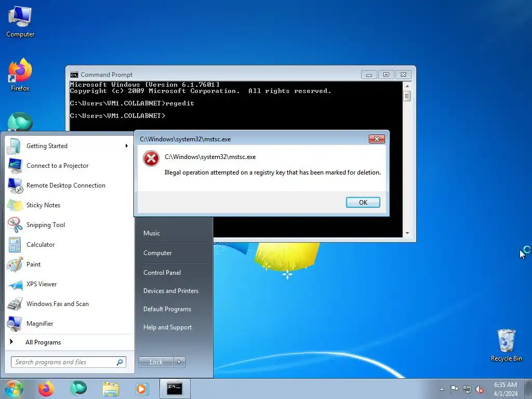Open the network tray icon
Screen dimensions: 532x399
[467, 389]
